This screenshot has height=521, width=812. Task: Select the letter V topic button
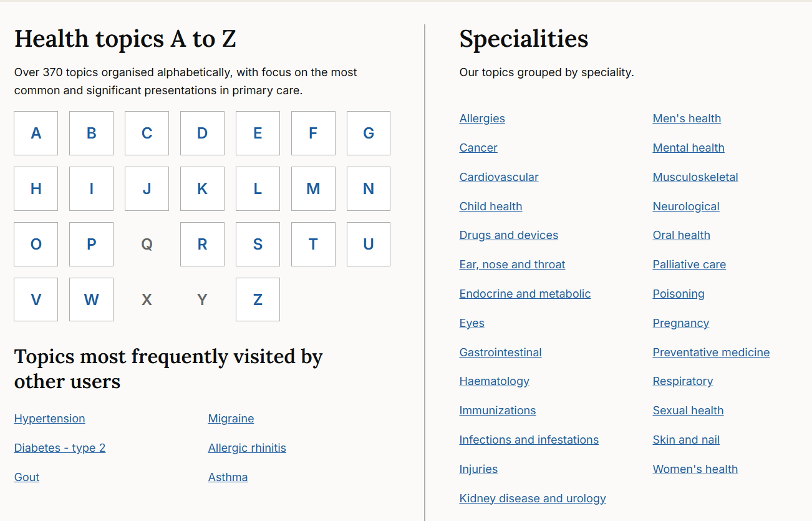(36, 299)
